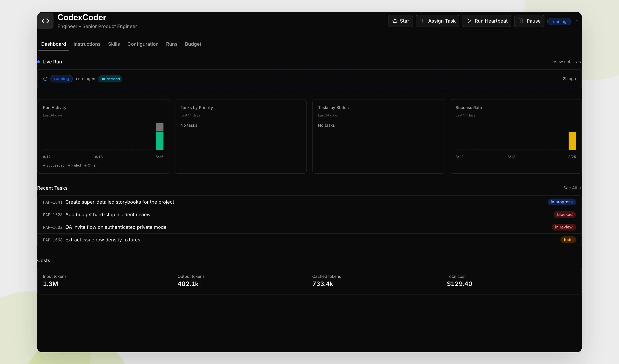Run a heartbeat for the agent
Screen dimensions: 619x364
[486, 21]
